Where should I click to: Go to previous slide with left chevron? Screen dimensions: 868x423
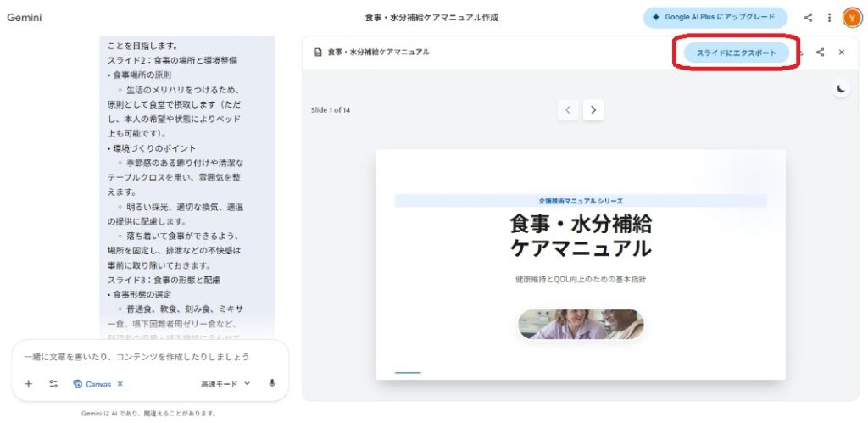click(569, 109)
